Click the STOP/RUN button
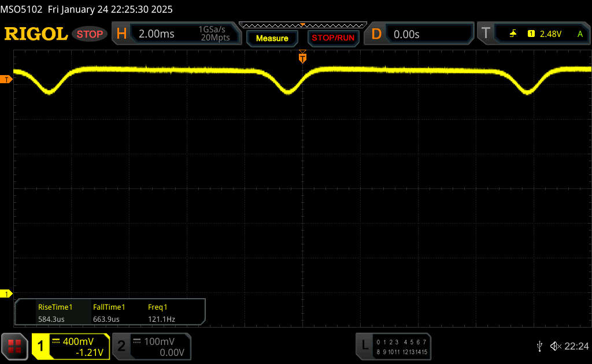Image resolution: width=592 pixels, height=364 pixels. [x=333, y=38]
